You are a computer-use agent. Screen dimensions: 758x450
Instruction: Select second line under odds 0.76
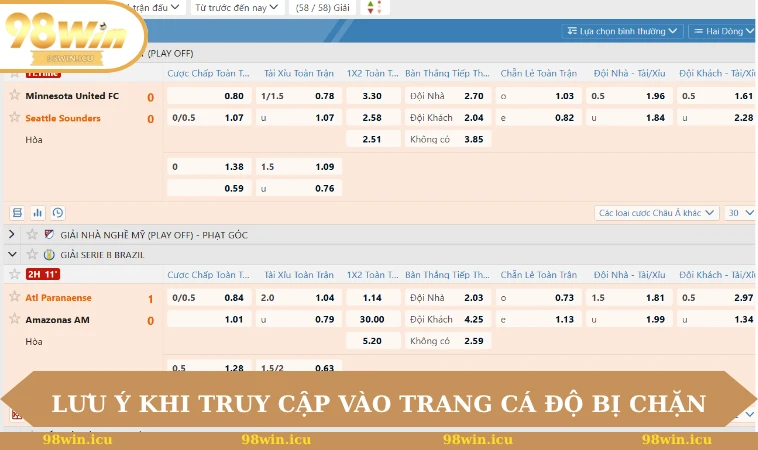298,189
